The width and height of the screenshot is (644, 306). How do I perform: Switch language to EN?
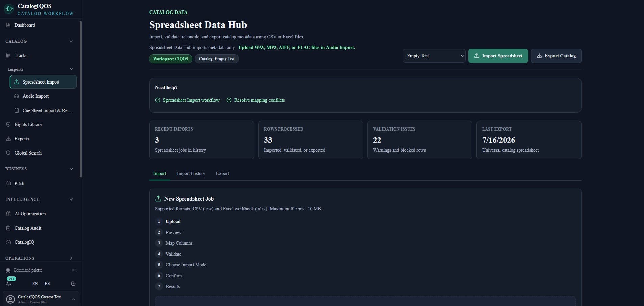tap(35, 284)
